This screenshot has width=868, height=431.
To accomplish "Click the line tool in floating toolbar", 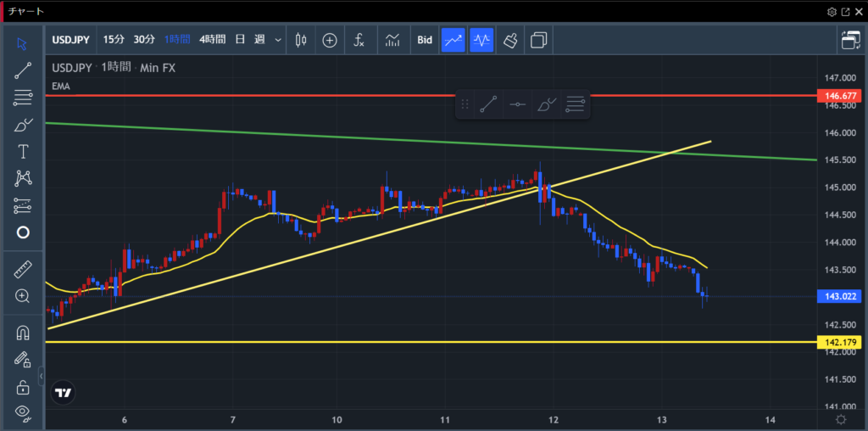I will click(488, 104).
